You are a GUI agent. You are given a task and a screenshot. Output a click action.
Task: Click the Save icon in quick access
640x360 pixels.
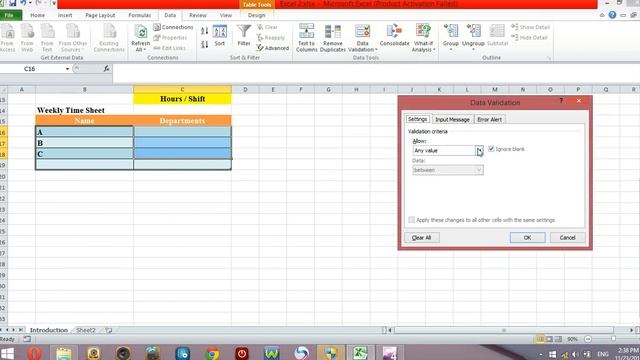tap(13, 3)
